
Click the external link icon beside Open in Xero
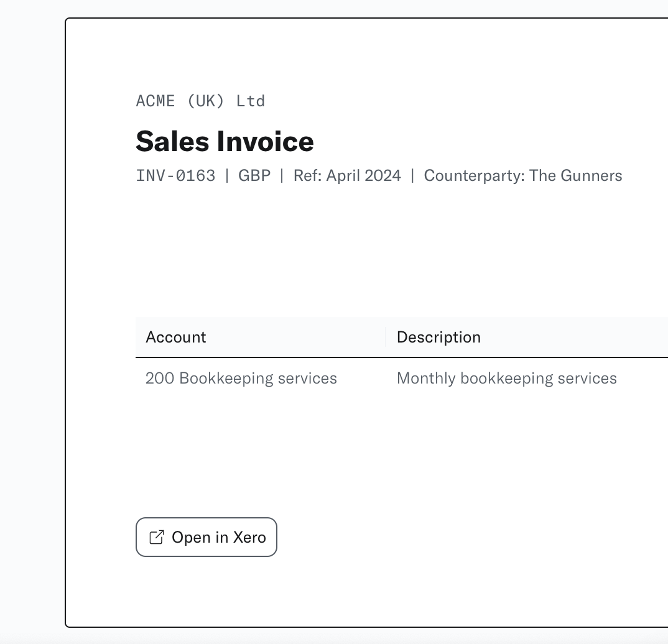[x=157, y=537]
